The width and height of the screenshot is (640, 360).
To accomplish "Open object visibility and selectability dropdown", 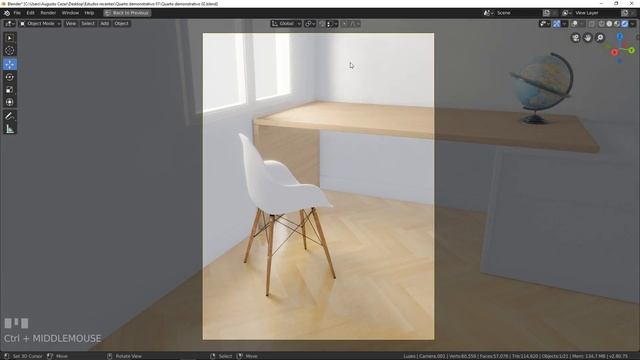I will point(544,24).
